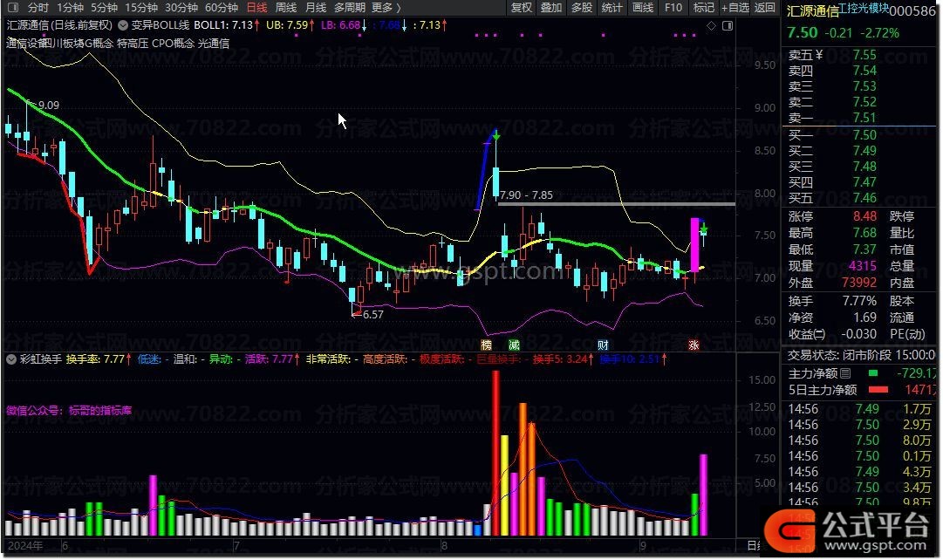943x560 pixels.
Task: Click the stock code 000586
Action: 912,10
